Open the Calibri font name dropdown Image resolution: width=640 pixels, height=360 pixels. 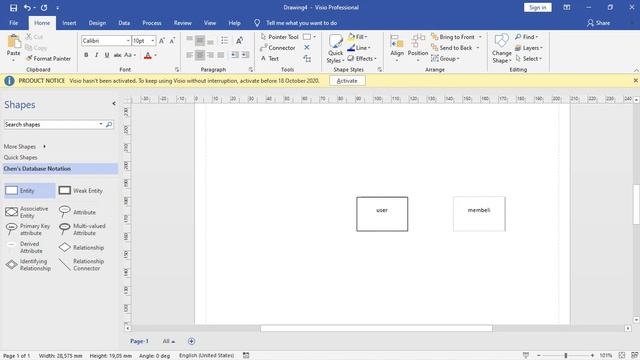[x=128, y=41]
